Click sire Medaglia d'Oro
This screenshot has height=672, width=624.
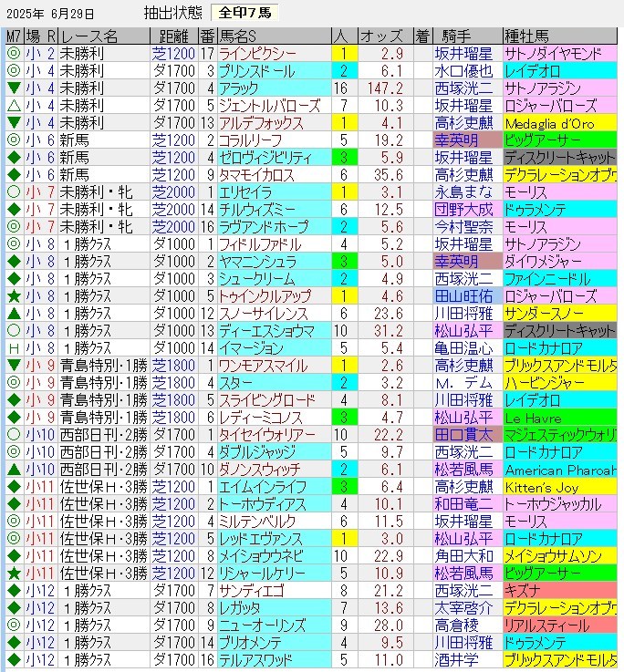[x=549, y=124]
